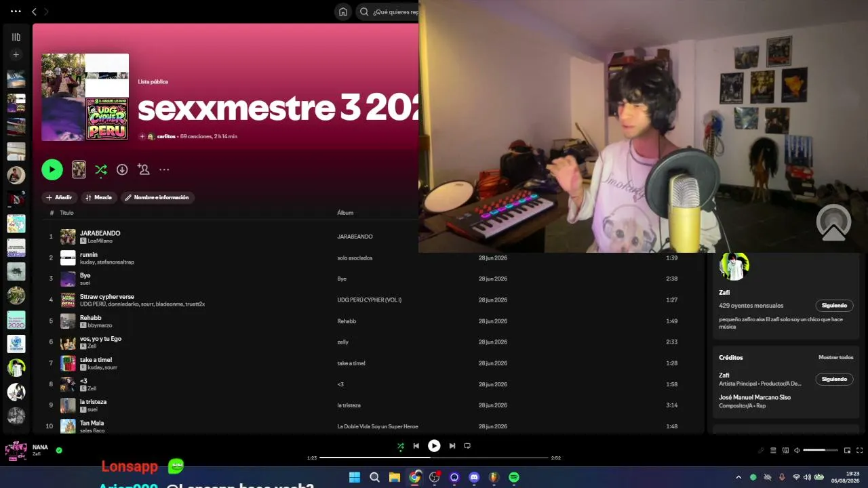Sort by the Título column header
Image resolution: width=868 pixels, height=488 pixels.
[66, 213]
